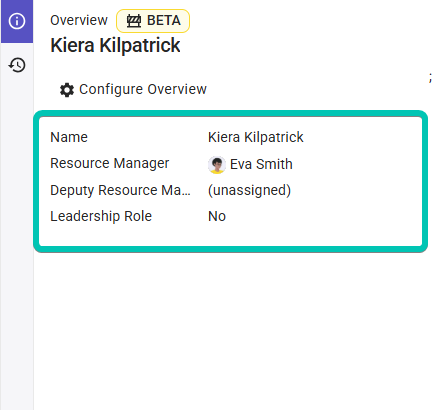Click the Name field value Kiera Kilpatrick
Image resolution: width=432 pixels, height=410 pixels.
tap(256, 137)
